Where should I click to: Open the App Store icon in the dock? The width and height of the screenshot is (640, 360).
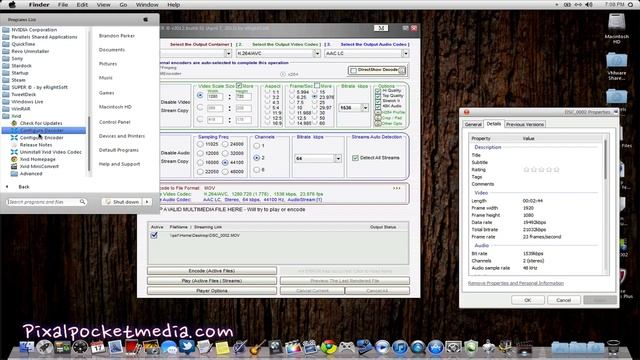435,348
